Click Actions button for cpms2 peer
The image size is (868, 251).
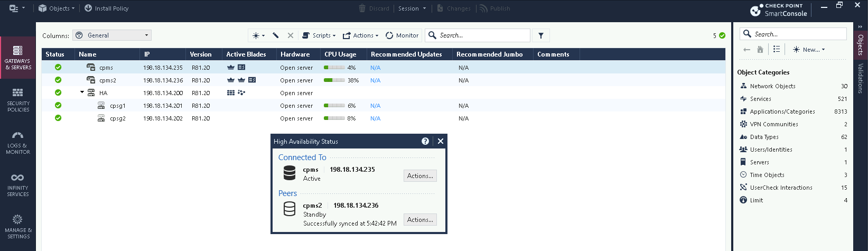coord(420,220)
